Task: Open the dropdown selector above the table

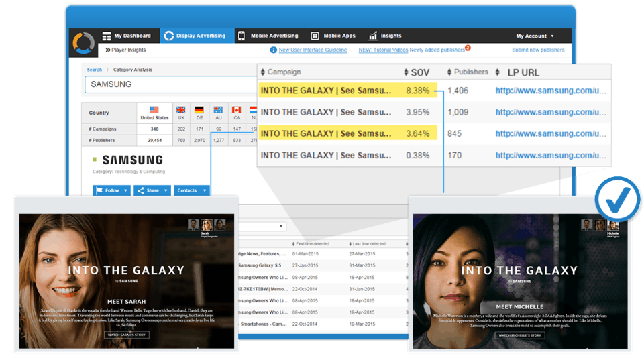Action: click(x=262, y=226)
